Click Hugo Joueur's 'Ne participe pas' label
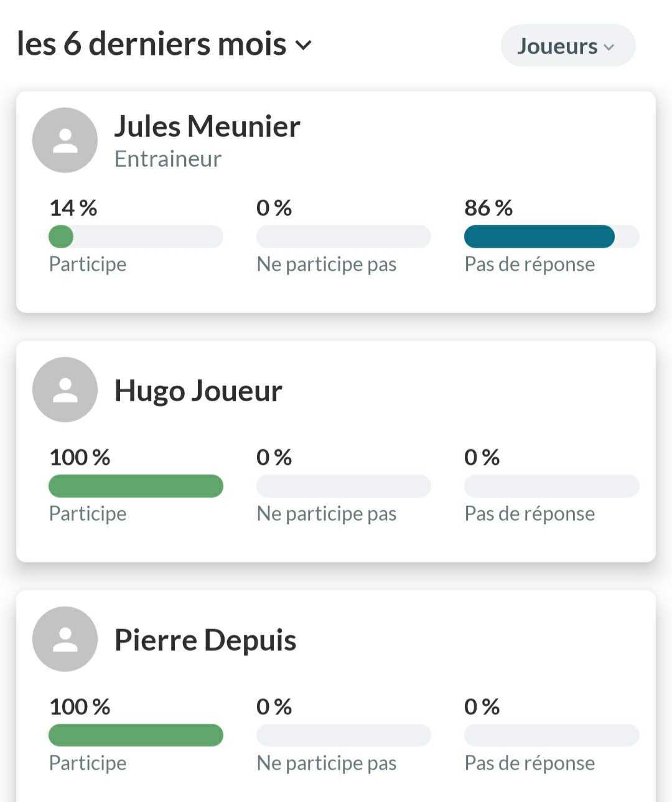The image size is (672, 802). 327,514
